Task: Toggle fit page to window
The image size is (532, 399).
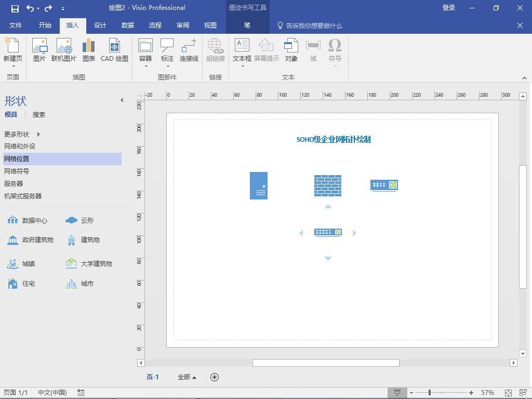Action: [508, 393]
